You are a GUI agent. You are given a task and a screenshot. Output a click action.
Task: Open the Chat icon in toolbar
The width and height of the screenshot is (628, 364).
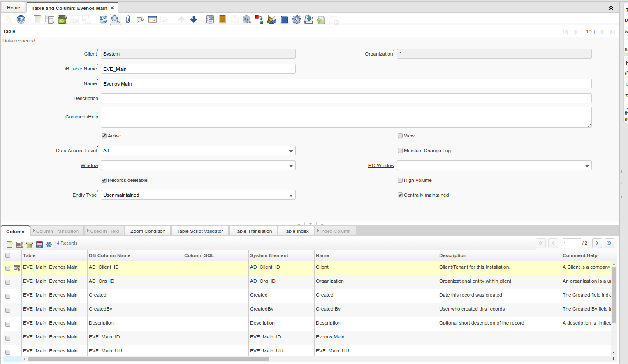[x=140, y=19]
